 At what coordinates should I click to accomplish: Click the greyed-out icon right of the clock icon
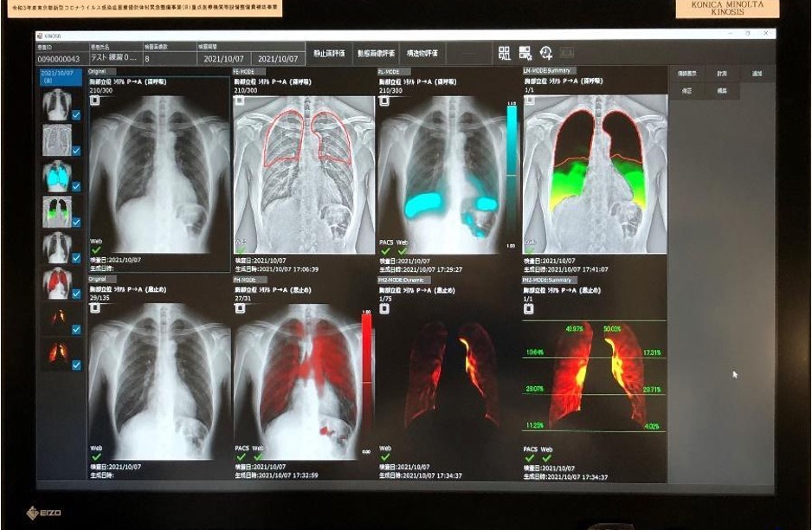[566, 53]
